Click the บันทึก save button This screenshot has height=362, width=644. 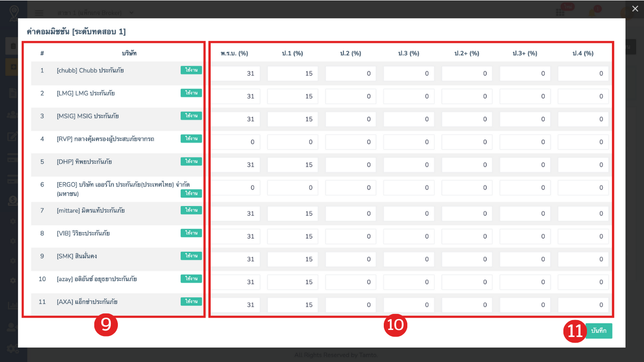coord(599,331)
